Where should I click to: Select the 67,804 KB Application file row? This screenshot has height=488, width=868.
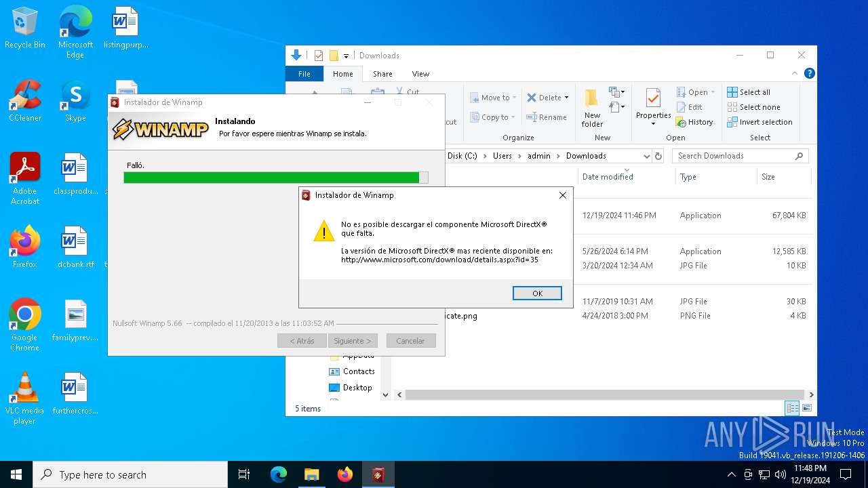(x=604, y=216)
